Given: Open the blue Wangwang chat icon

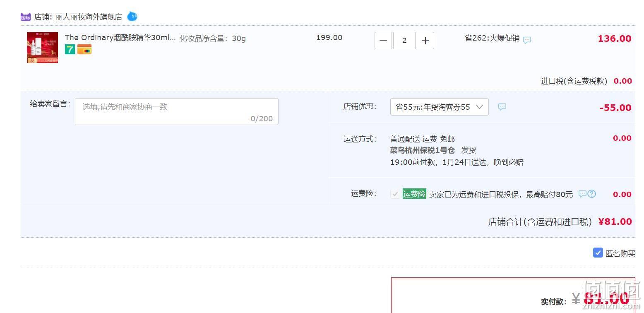Looking at the screenshot, I should click(x=132, y=17).
